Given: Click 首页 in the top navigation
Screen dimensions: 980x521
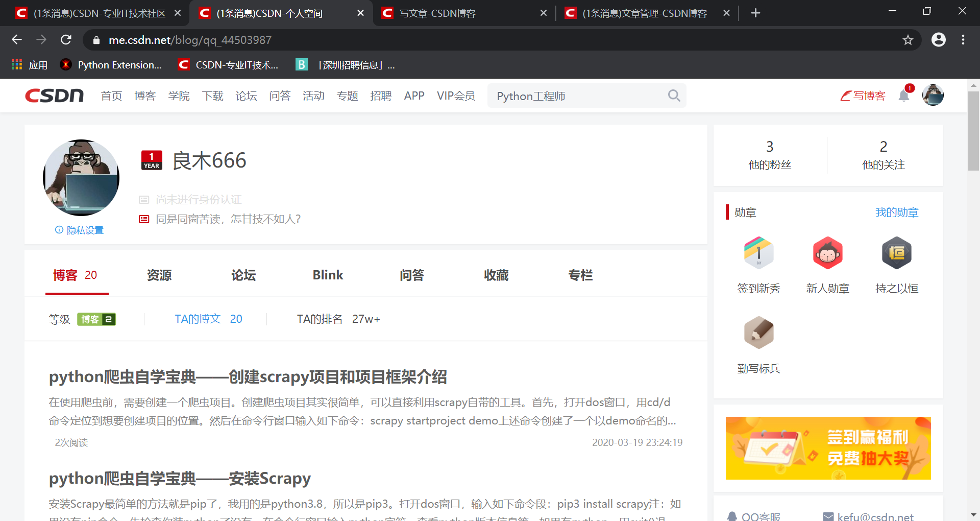Looking at the screenshot, I should (111, 96).
